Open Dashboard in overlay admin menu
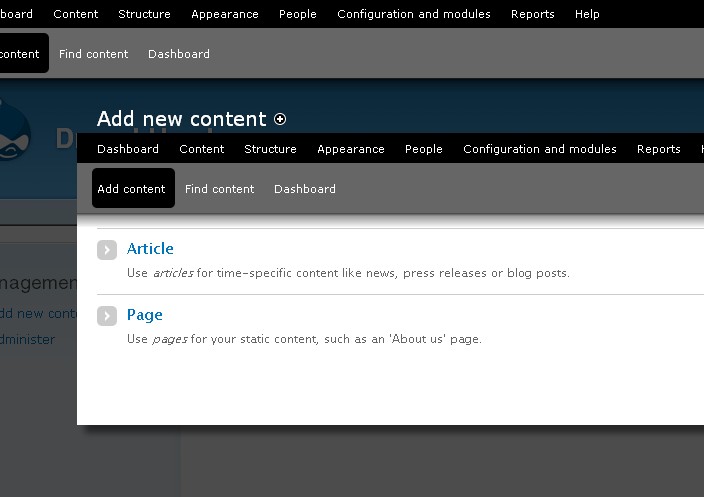This screenshot has width=704, height=497. [128, 149]
